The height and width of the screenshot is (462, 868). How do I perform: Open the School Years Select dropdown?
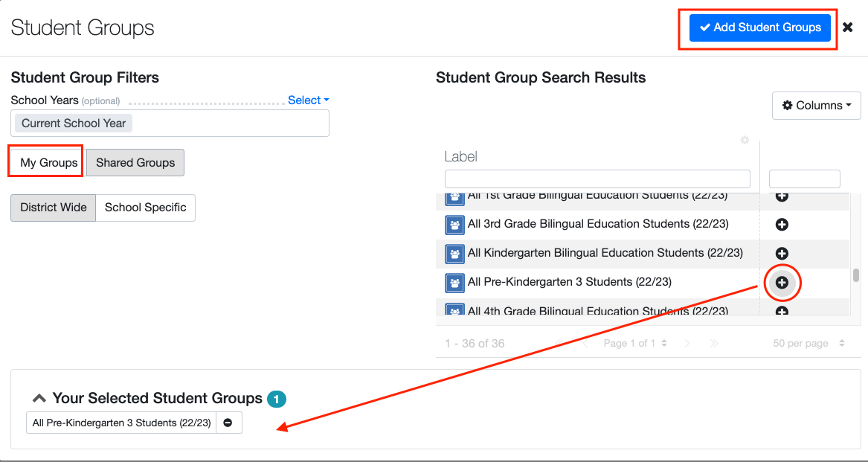[308, 100]
